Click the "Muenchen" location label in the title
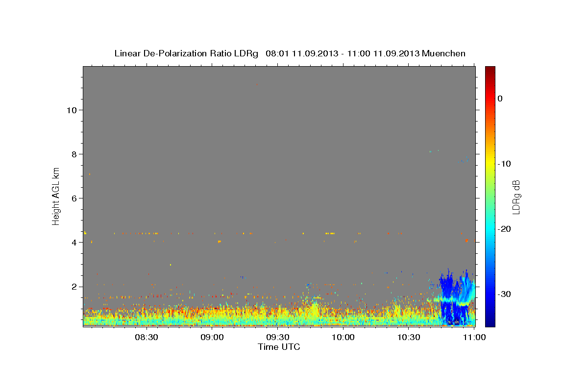The width and height of the screenshot is (588, 392). click(444, 53)
